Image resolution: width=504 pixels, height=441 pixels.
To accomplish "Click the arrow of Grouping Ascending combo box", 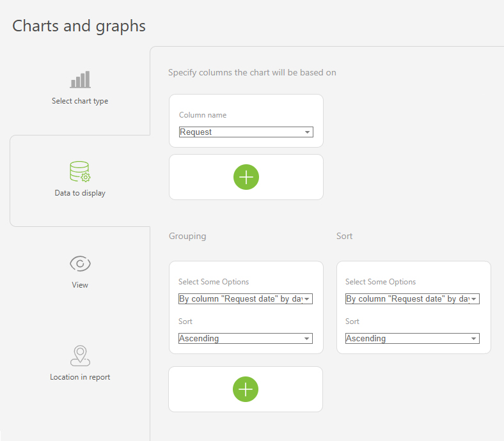I will click(306, 338).
